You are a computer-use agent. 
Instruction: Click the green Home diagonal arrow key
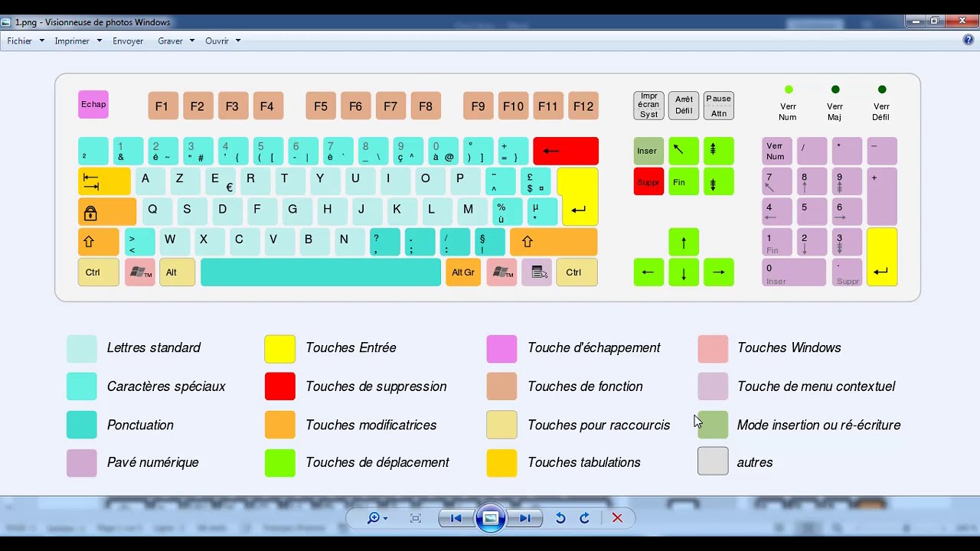click(684, 151)
